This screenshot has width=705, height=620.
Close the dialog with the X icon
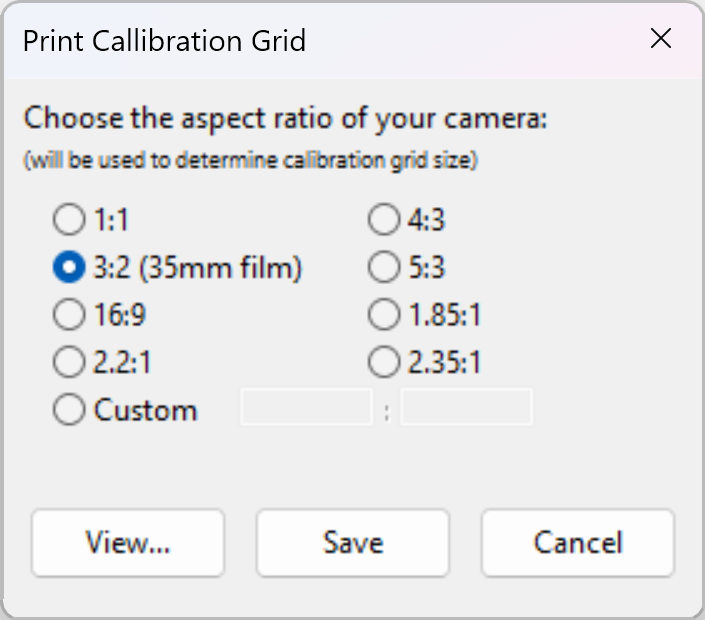(660, 39)
